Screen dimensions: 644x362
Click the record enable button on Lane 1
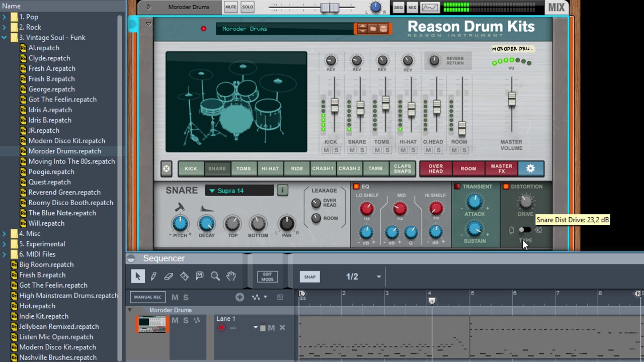(221, 328)
